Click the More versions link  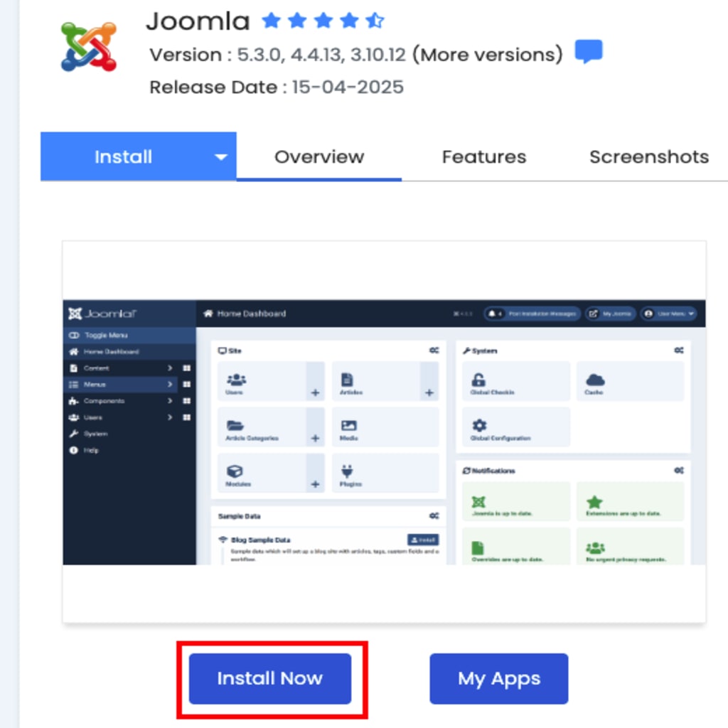pos(488,55)
